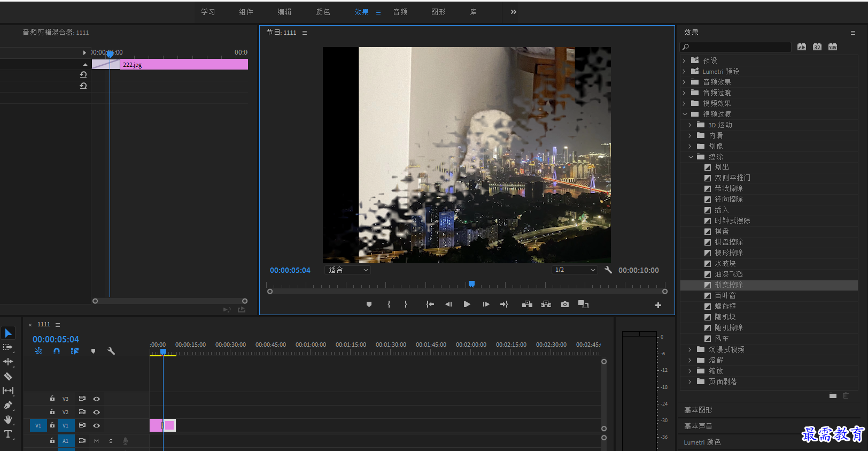Select the Type tool
This screenshot has height=451, width=868.
[8, 434]
